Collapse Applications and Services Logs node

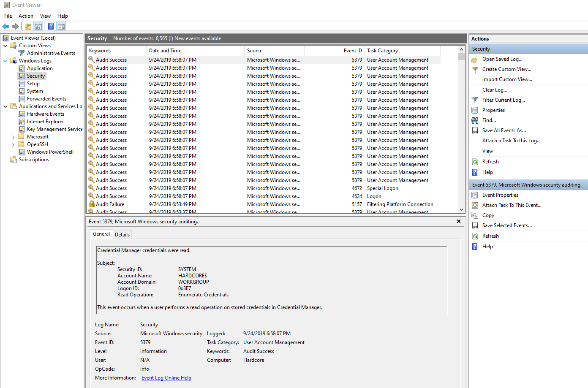(x=5, y=106)
